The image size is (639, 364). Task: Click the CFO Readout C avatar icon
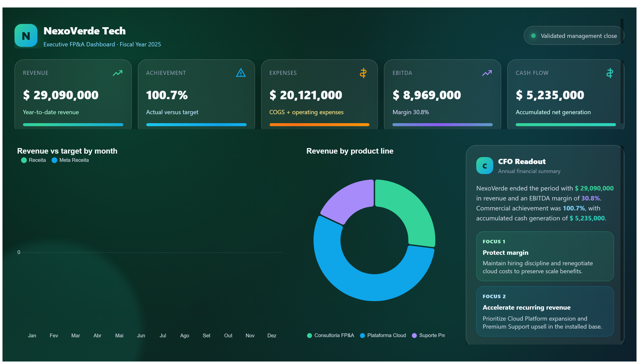484,166
